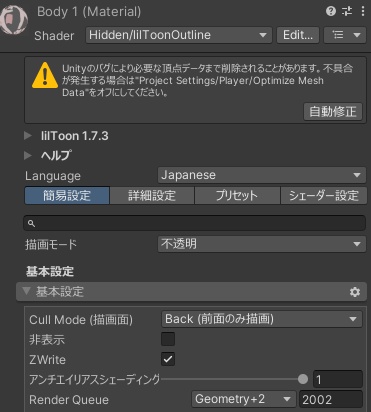Screen dimensions: 371x412
Task: Open the Language dropdown set to Japanese
Action: tap(262, 175)
